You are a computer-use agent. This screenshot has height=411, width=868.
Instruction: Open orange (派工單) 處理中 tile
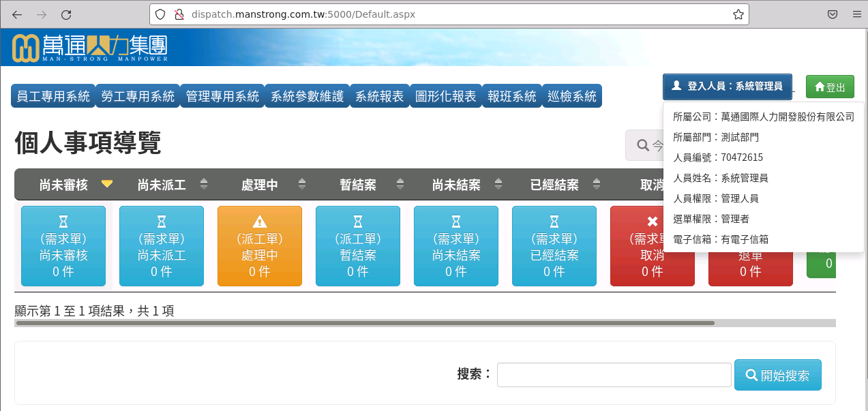pos(260,246)
